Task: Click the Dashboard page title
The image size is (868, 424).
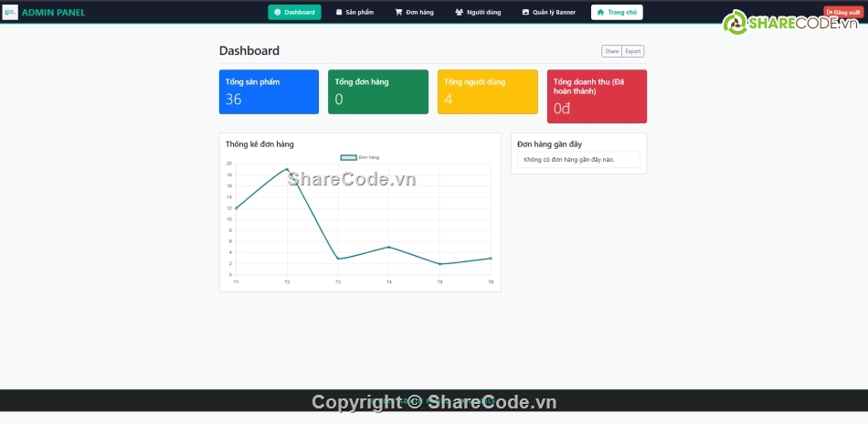Action: pos(249,51)
